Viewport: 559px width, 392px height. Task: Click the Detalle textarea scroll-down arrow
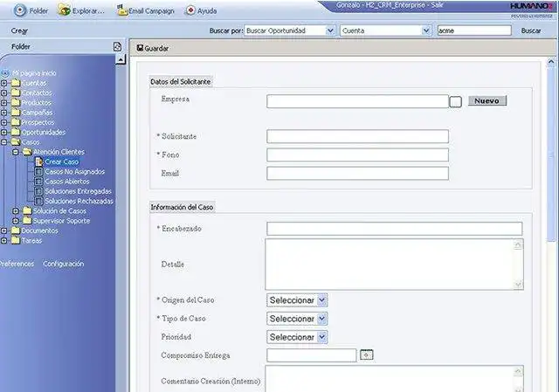(518, 284)
